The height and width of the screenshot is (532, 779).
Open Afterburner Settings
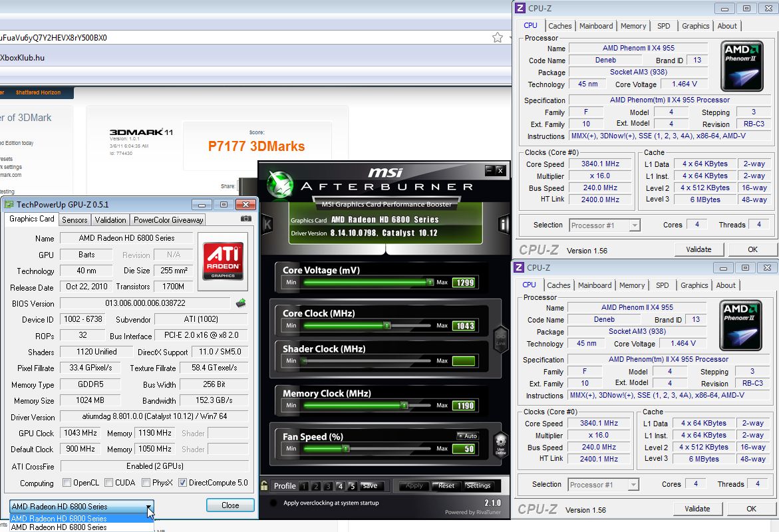(x=478, y=486)
